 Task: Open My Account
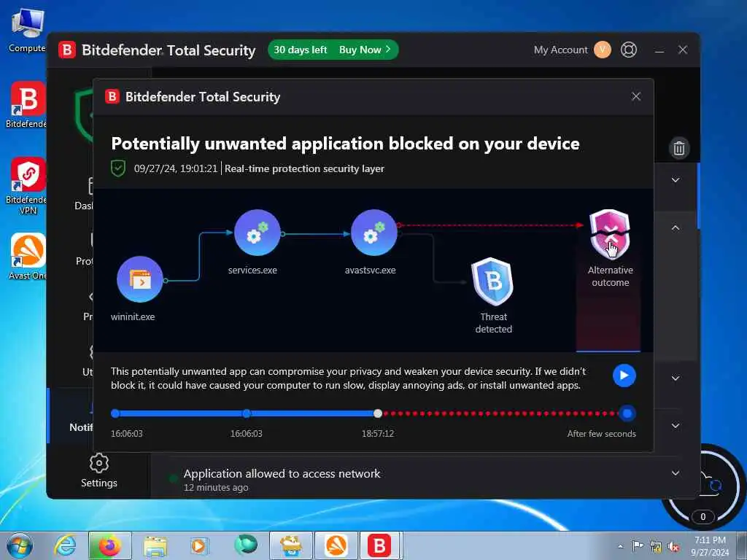561,50
